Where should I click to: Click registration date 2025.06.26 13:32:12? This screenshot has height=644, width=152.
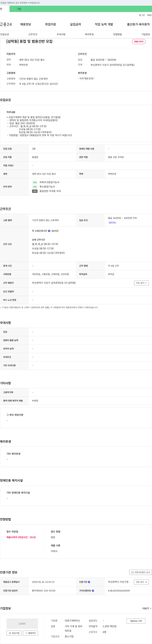(43, 582)
